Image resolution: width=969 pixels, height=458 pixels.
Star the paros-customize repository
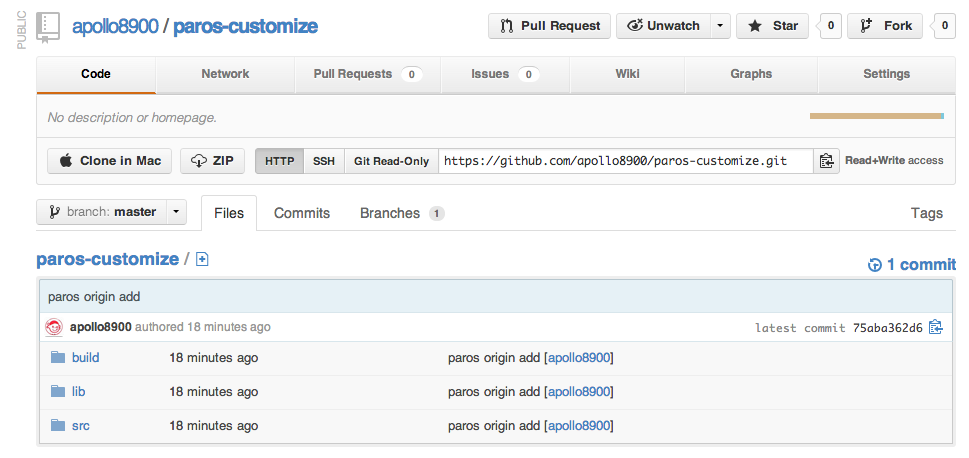coord(772,26)
